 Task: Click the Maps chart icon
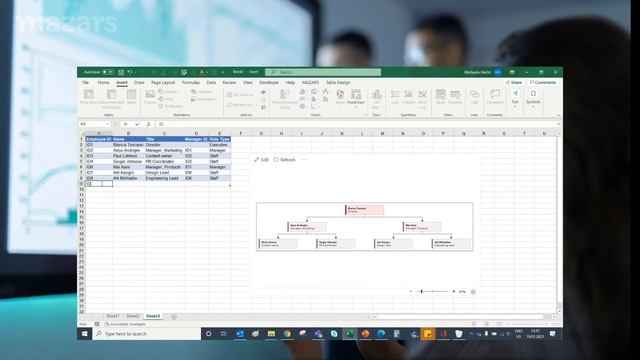340,97
